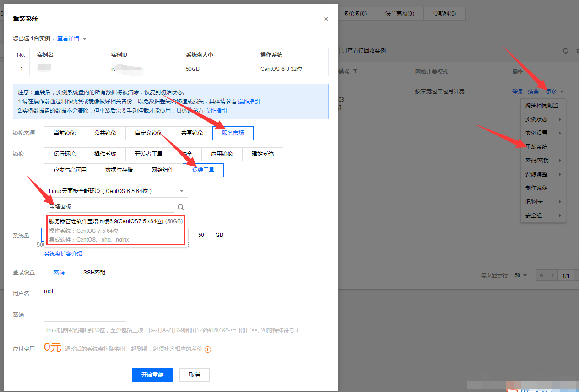
Task: Choose 公共镜像 as image source
Action: 105,133
